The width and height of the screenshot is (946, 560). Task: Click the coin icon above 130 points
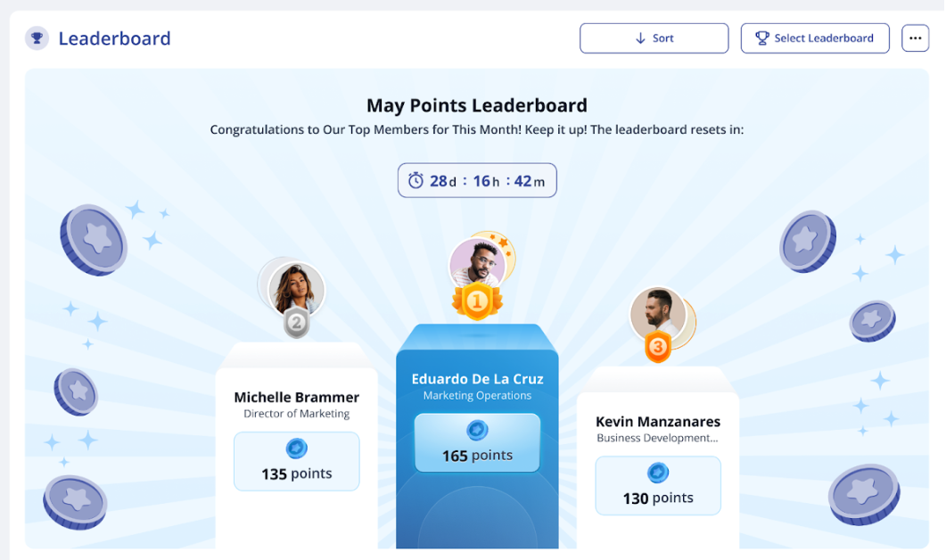point(658,473)
